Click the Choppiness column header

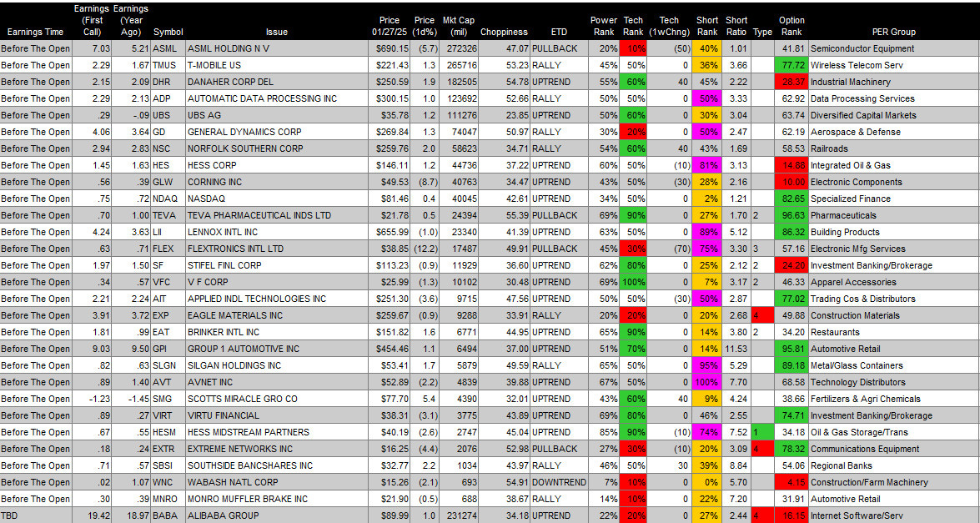tap(504, 32)
